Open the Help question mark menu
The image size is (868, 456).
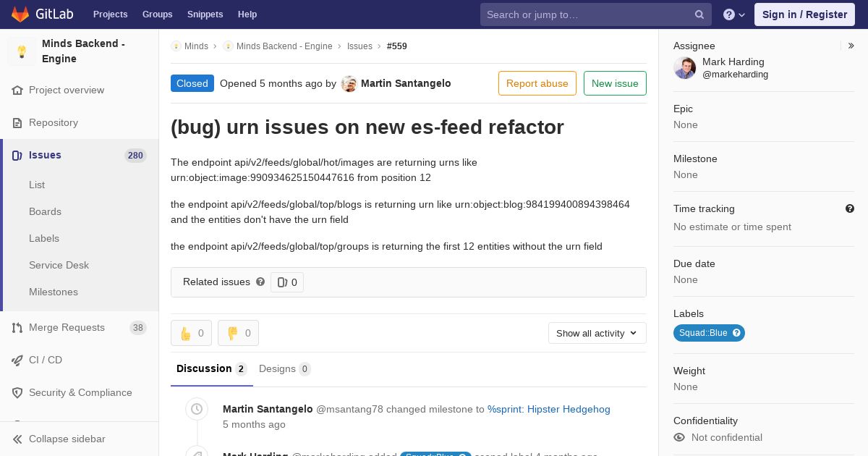(734, 14)
